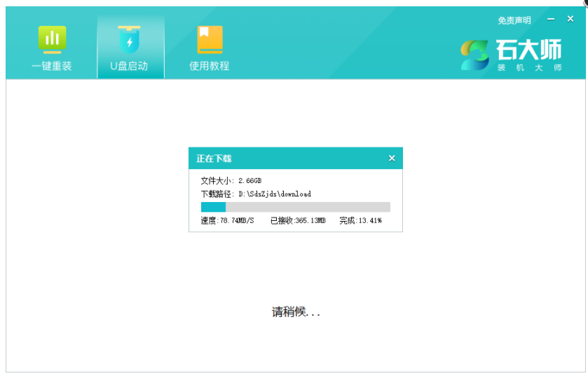This screenshot has height=376, width=588.
Task: Click the 正在下载 dialog title
Action: [x=214, y=159]
